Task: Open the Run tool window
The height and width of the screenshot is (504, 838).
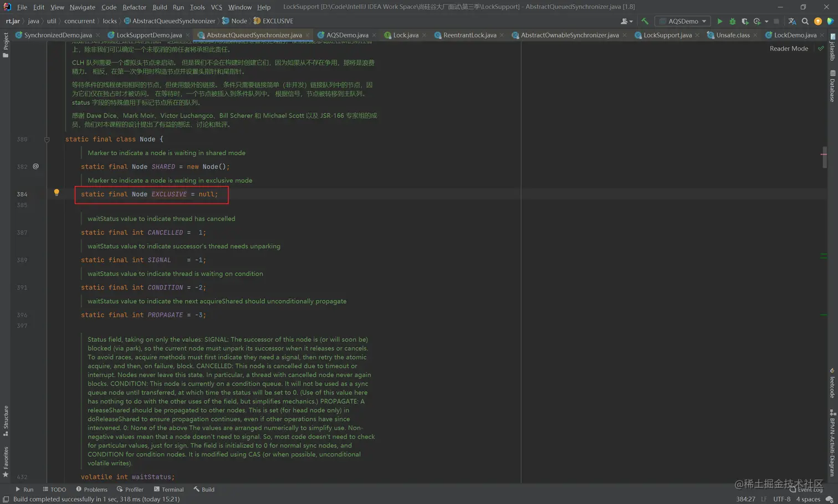Action: click(24, 490)
